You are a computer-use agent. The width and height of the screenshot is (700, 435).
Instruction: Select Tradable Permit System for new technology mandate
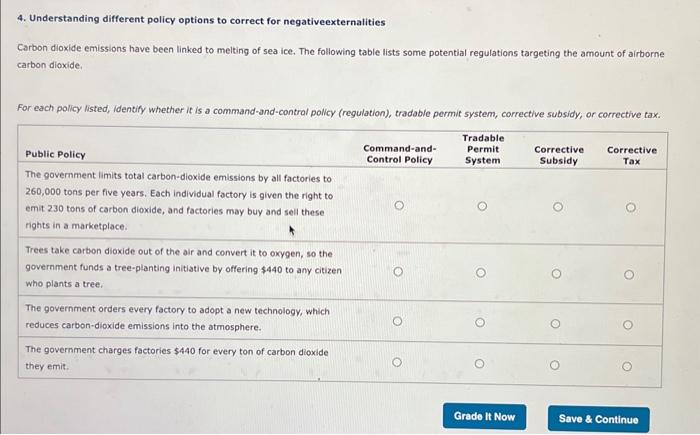tap(481, 322)
